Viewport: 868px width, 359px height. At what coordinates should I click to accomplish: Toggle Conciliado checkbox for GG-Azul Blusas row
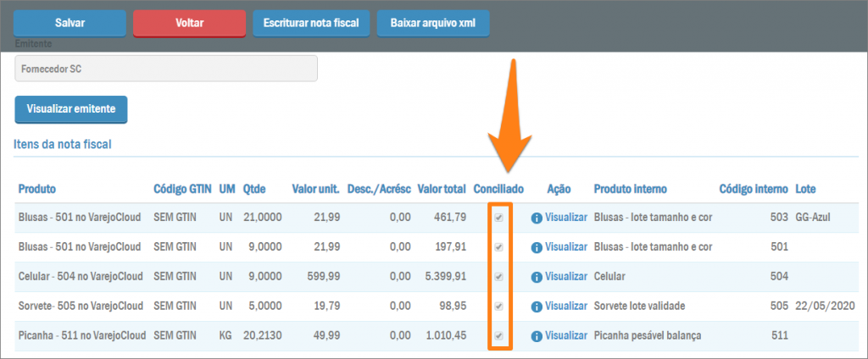499,218
